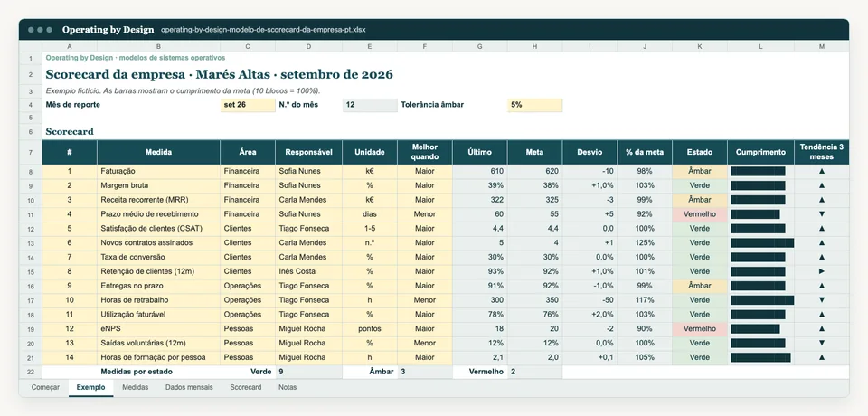Viewport: 868px width, 416px height.
Task: Select the Mês de reporte cell 'set 26'
Action: coord(248,105)
